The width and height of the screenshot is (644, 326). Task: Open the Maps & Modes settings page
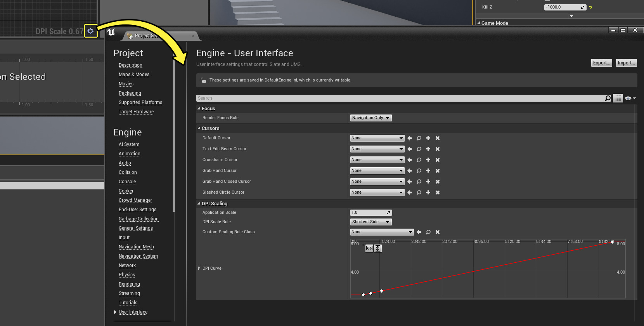click(x=134, y=75)
